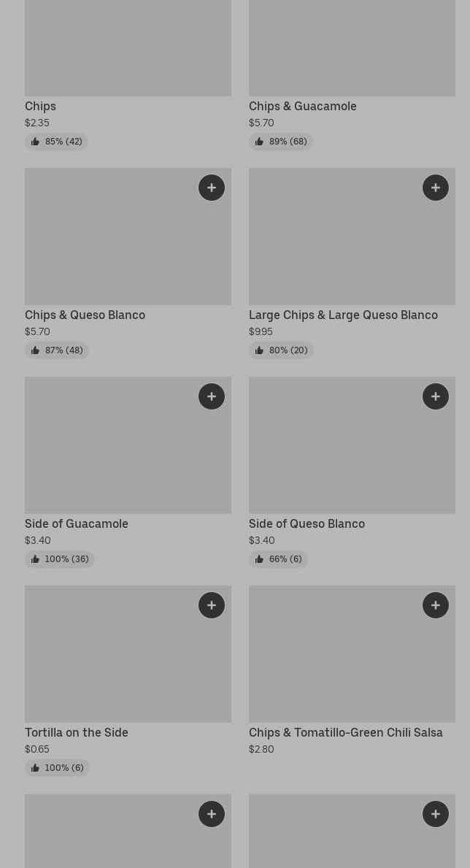Add Chips & Tomatillo-Green Chili Salsa

pos(436,605)
